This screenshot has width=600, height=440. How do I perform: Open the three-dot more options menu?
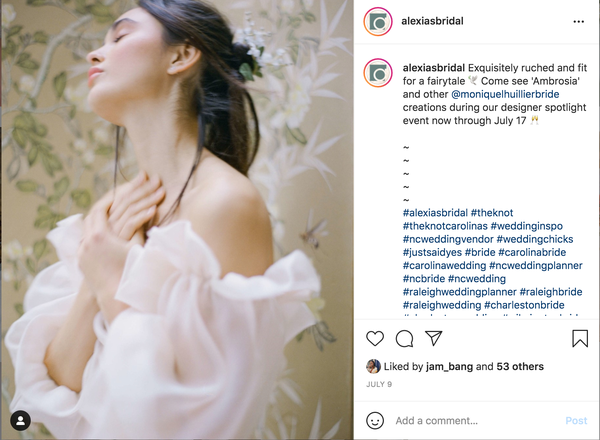(x=579, y=21)
